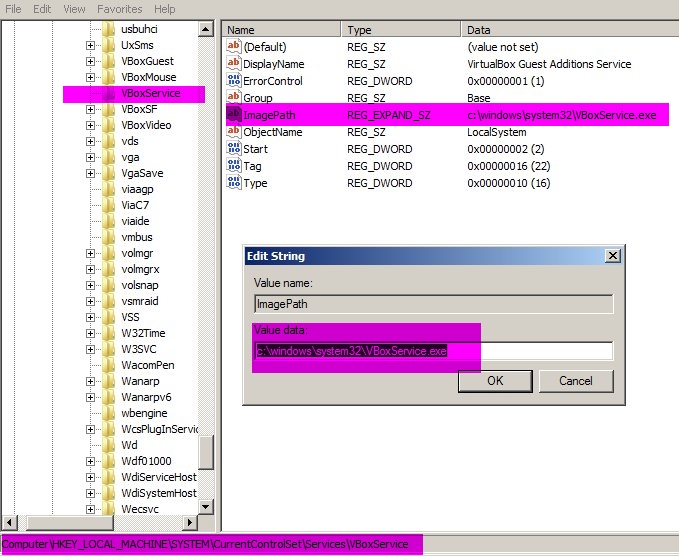679x556 pixels.
Task: Expand the VgaSave key node
Action: coord(90,174)
